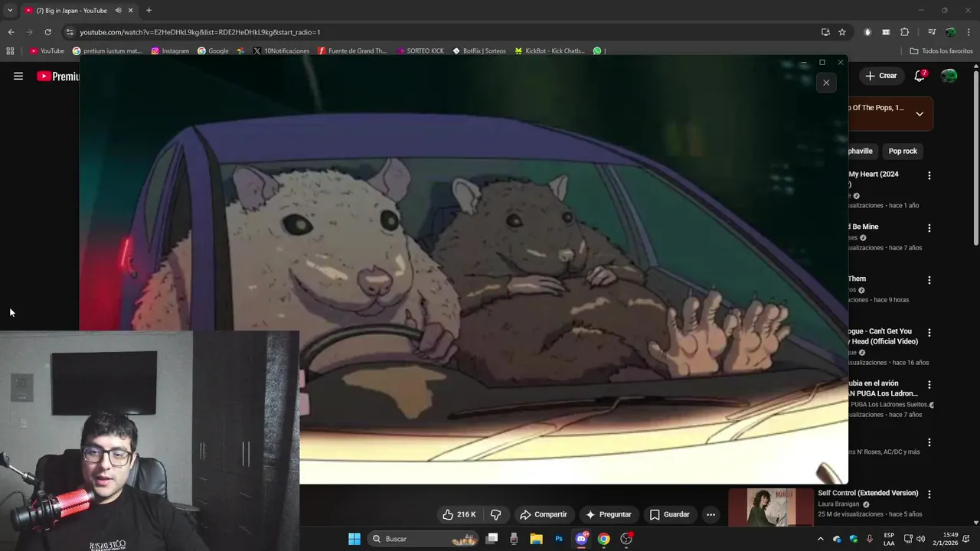The width and height of the screenshot is (980, 551).
Task: Show hidden system tray icons
Action: [821, 539]
